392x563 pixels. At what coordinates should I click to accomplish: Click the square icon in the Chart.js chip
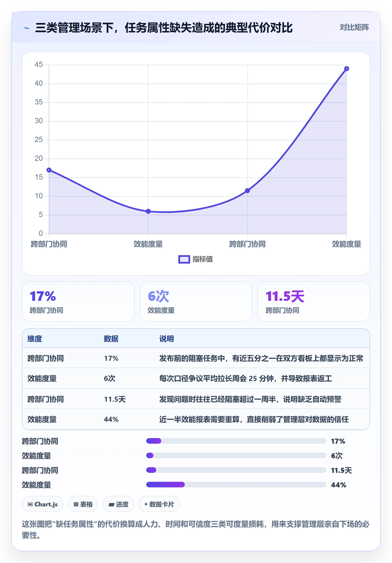(x=30, y=504)
